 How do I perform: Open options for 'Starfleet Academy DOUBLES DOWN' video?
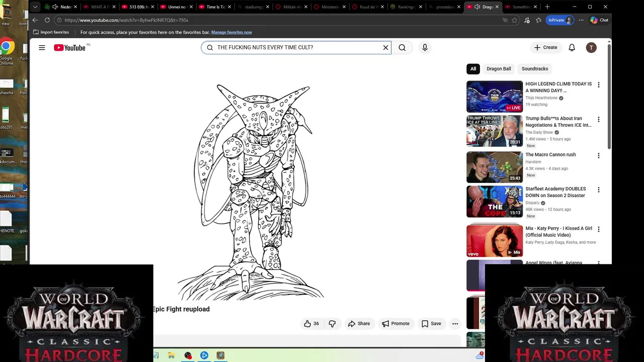coord(598,190)
